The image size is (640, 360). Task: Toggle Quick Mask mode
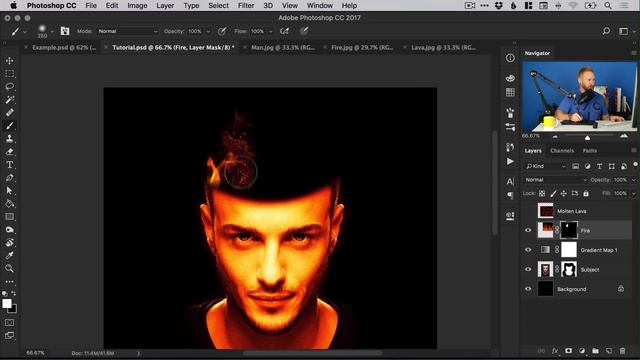click(x=9, y=322)
